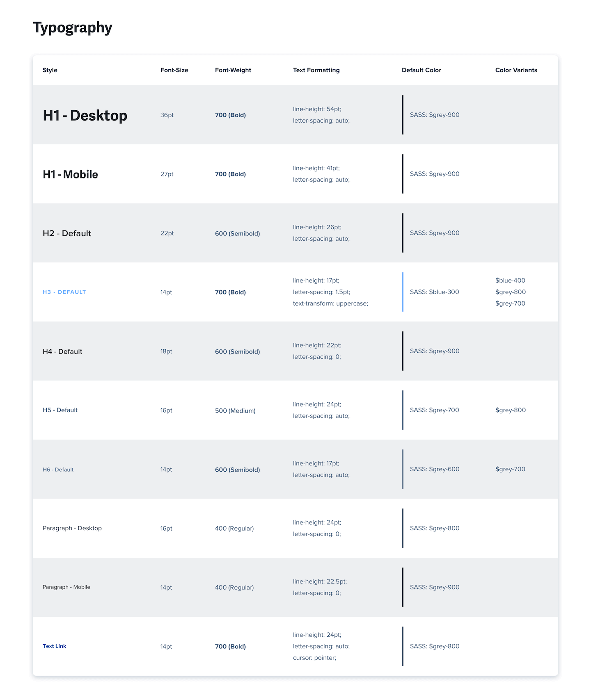Select the Text Formatting column header
The image size is (591, 700).
[x=316, y=70]
